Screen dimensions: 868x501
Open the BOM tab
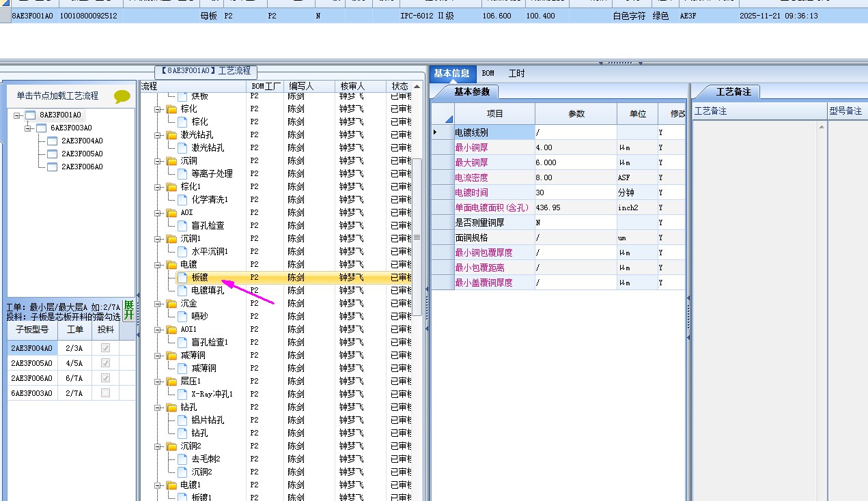pyautogui.click(x=488, y=74)
